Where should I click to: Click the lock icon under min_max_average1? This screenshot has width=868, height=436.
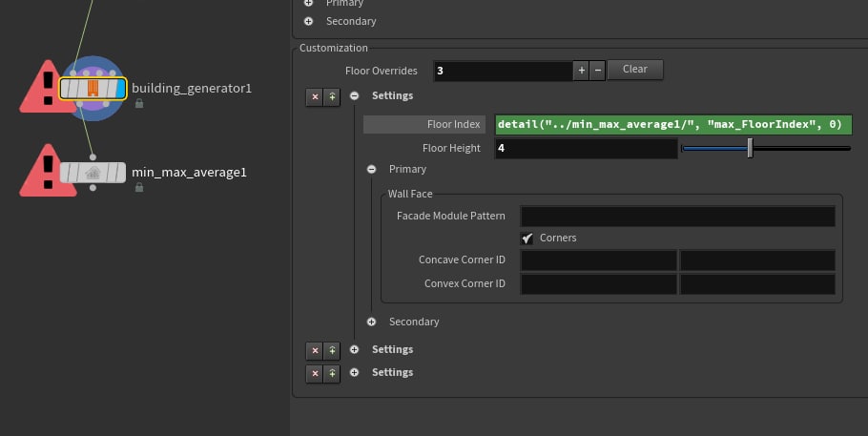[139, 187]
